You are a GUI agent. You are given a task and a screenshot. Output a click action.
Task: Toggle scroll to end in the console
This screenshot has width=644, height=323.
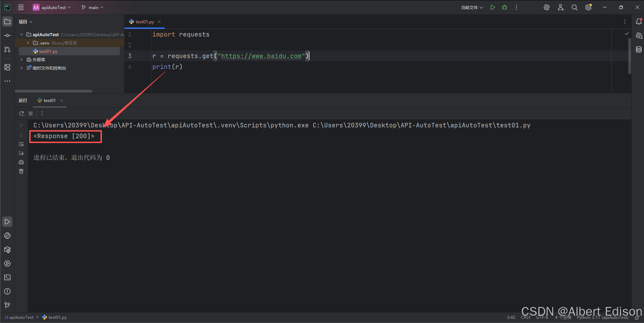point(21,153)
